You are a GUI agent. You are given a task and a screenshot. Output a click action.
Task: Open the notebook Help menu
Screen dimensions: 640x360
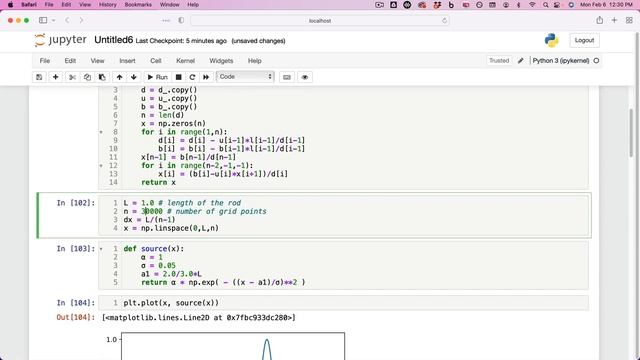255,61
